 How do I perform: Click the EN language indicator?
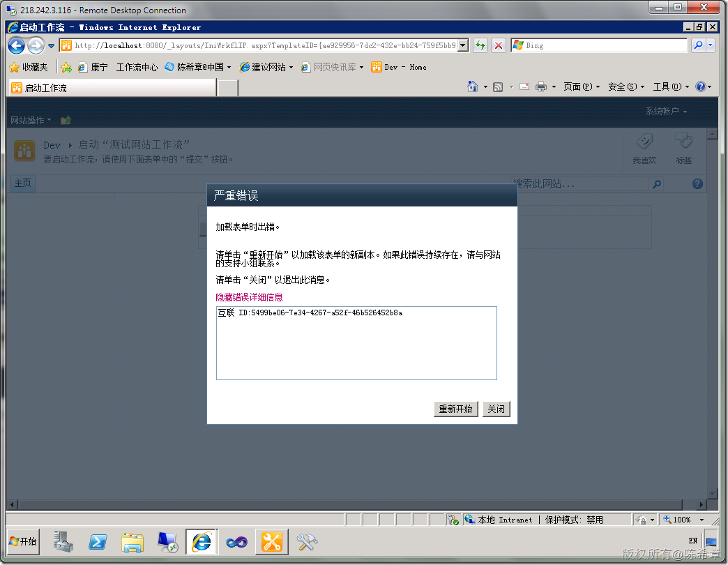tap(692, 541)
